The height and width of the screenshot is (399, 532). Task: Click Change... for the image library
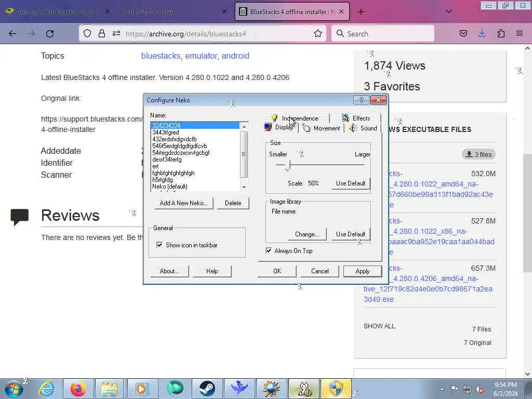click(x=307, y=234)
